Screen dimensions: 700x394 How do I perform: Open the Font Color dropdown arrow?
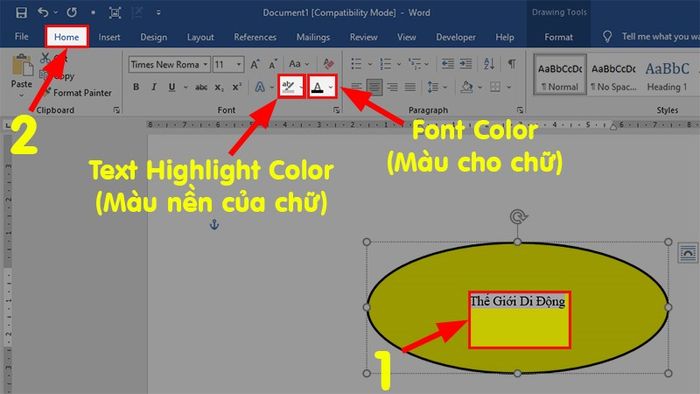point(331,87)
